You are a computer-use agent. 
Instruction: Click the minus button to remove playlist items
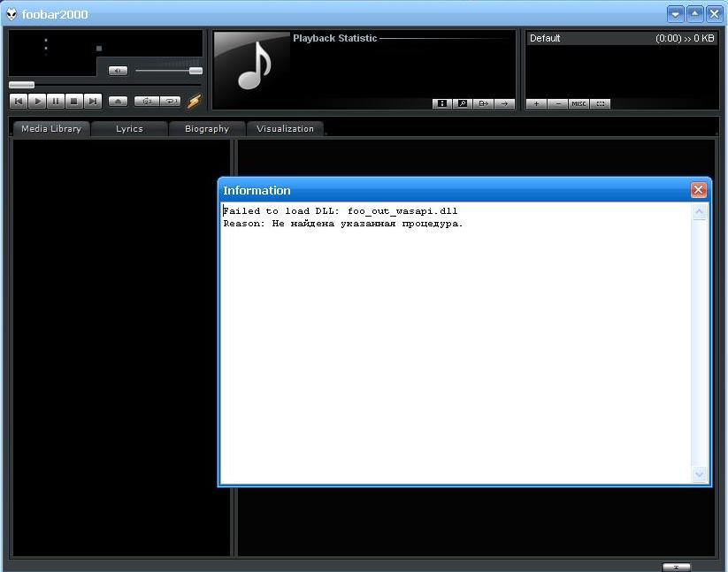557,103
